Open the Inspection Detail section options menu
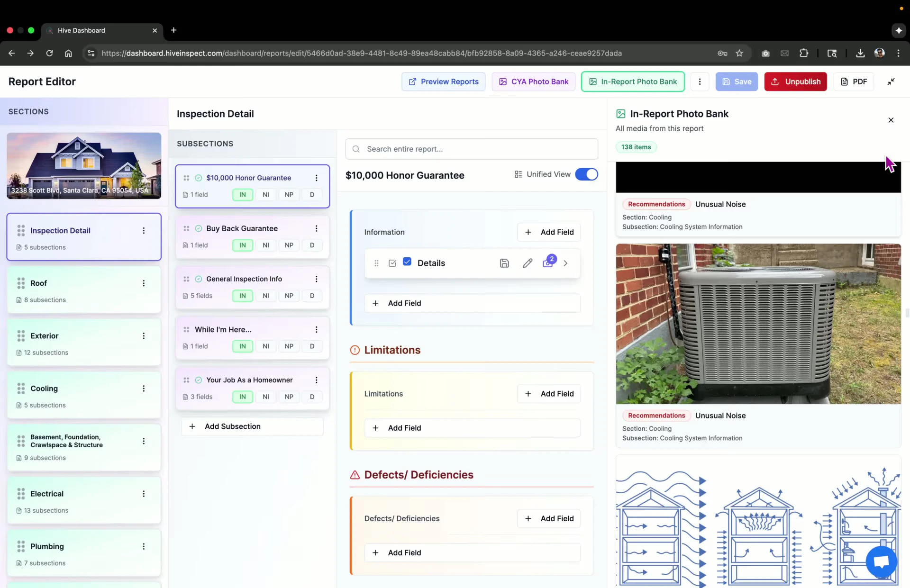This screenshot has width=910, height=588. click(144, 231)
